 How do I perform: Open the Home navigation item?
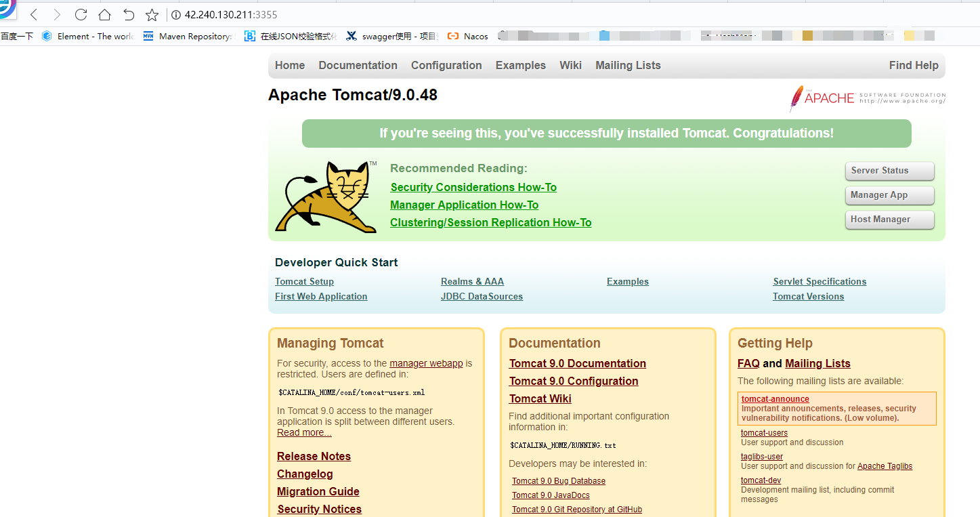(x=290, y=66)
